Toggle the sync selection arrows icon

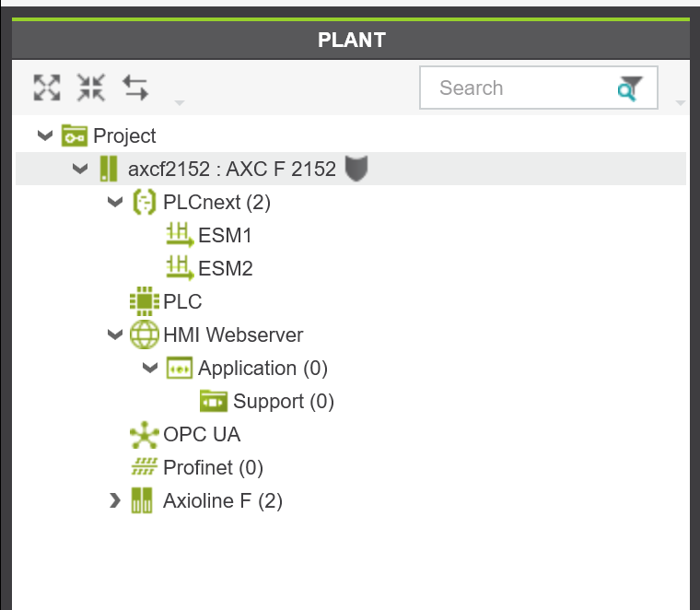[x=135, y=88]
